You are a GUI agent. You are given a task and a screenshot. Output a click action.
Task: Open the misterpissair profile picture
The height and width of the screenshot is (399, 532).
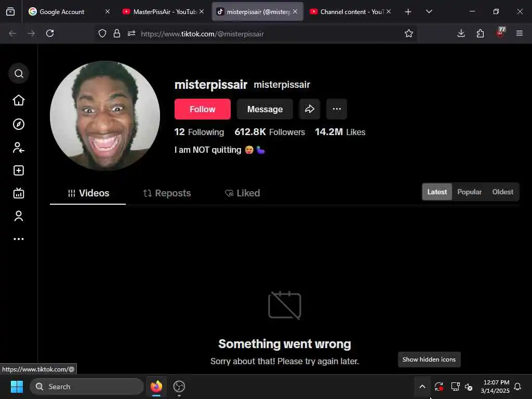[105, 116]
